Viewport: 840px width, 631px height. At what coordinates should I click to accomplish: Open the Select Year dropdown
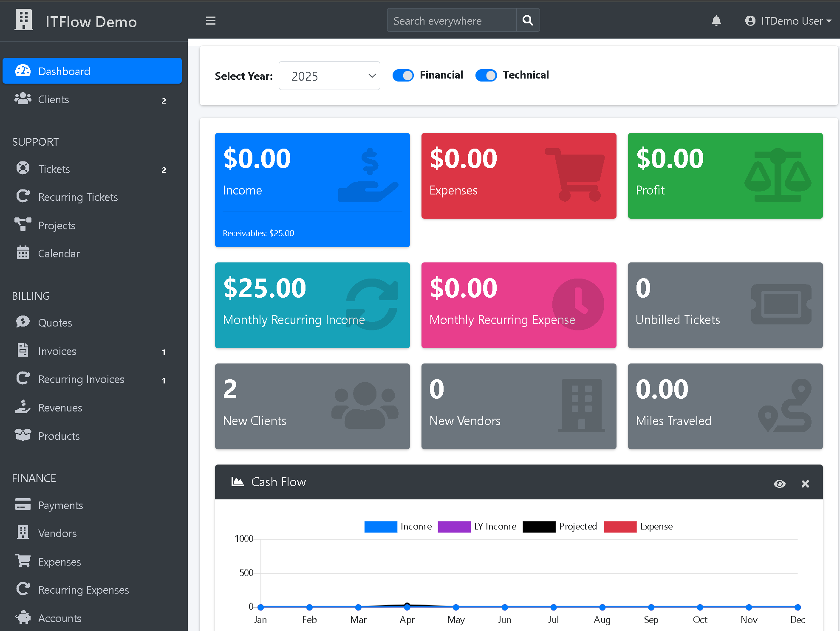point(329,76)
